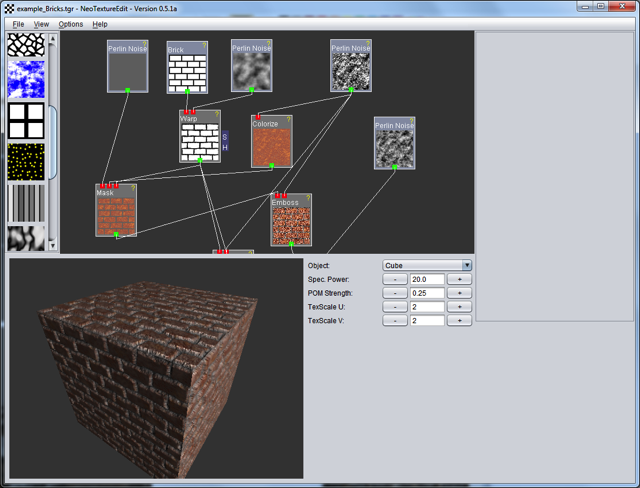
Task: Click the green output connector of Brick node
Action: [187, 91]
